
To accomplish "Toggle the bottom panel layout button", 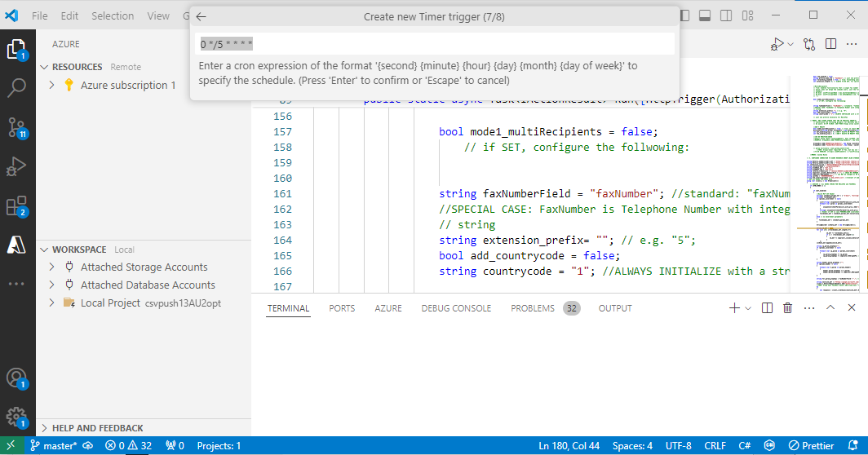I will click(705, 15).
